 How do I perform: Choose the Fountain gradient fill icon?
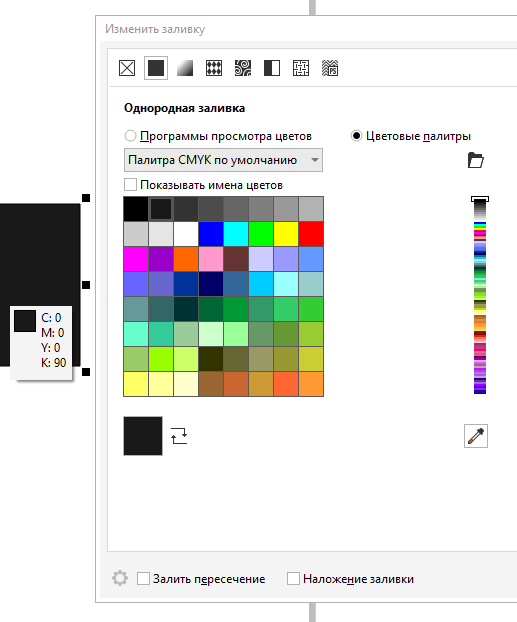pyautogui.click(x=185, y=68)
